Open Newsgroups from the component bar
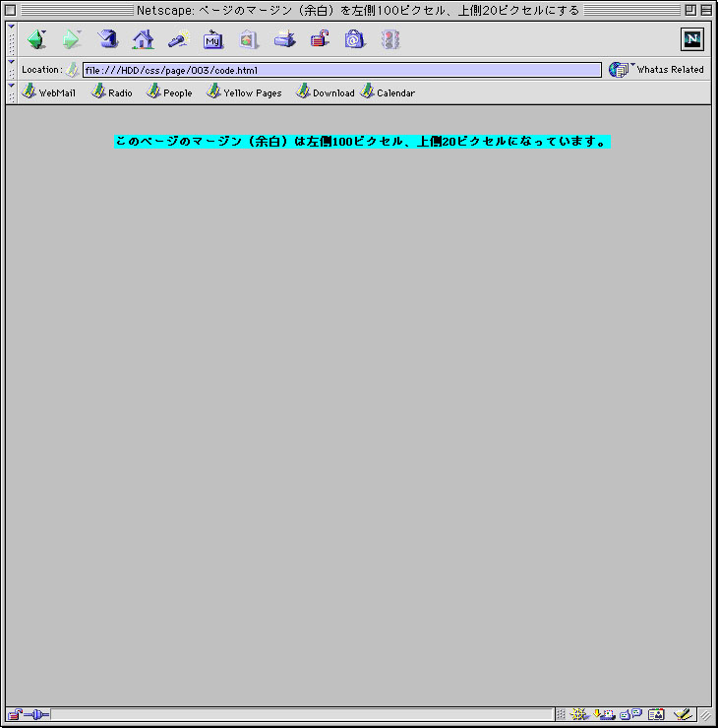Image resolution: width=718 pixels, height=728 pixels. 630,714
